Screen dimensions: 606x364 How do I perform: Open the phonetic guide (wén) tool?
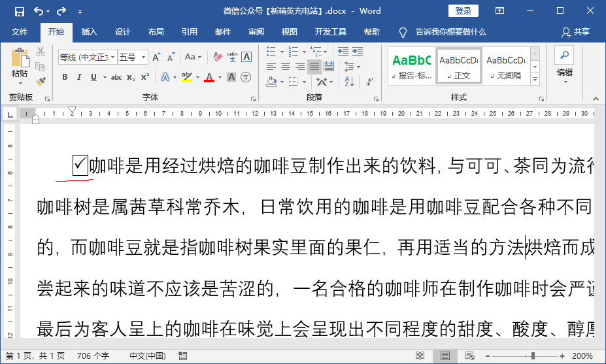click(232, 58)
